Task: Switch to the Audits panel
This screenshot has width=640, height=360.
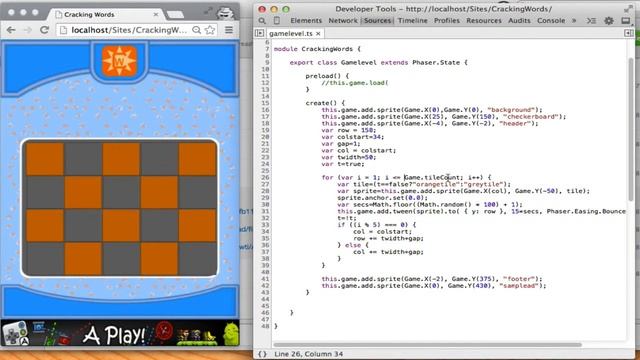Action: 519,20
